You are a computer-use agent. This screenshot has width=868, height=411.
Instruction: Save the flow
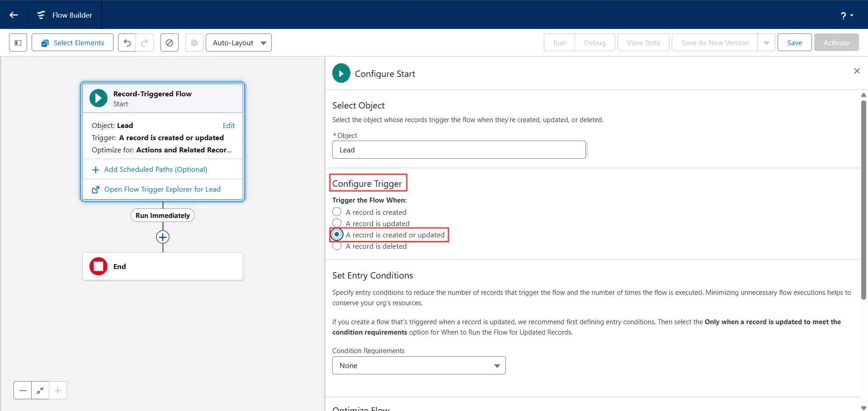(x=794, y=43)
